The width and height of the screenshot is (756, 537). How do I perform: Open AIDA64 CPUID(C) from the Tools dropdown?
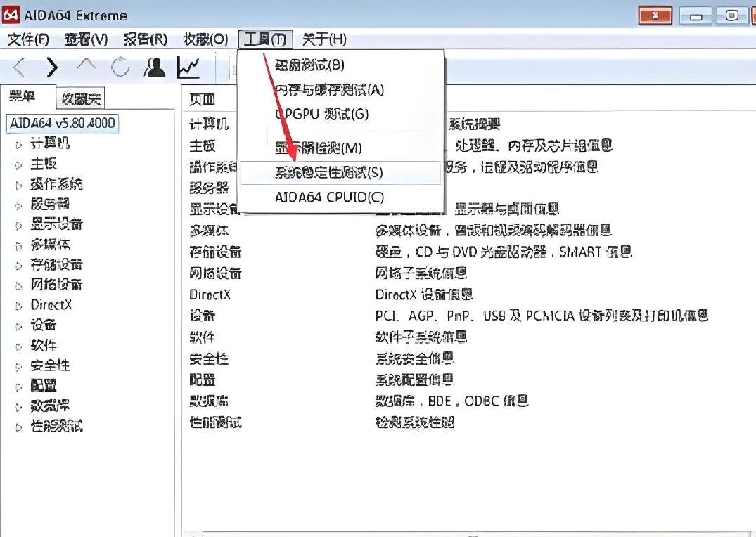click(340, 197)
